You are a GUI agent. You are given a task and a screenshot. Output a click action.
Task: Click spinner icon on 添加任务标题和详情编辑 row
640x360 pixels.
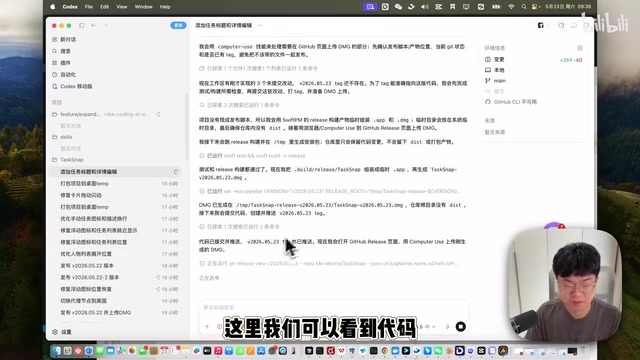click(x=176, y=172)
